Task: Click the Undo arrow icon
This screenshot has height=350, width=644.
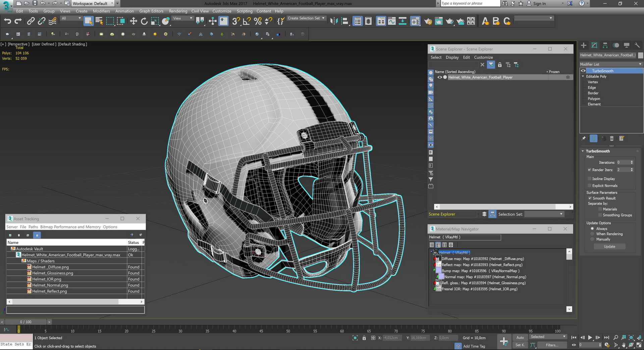Action: (x=7, y=21)
